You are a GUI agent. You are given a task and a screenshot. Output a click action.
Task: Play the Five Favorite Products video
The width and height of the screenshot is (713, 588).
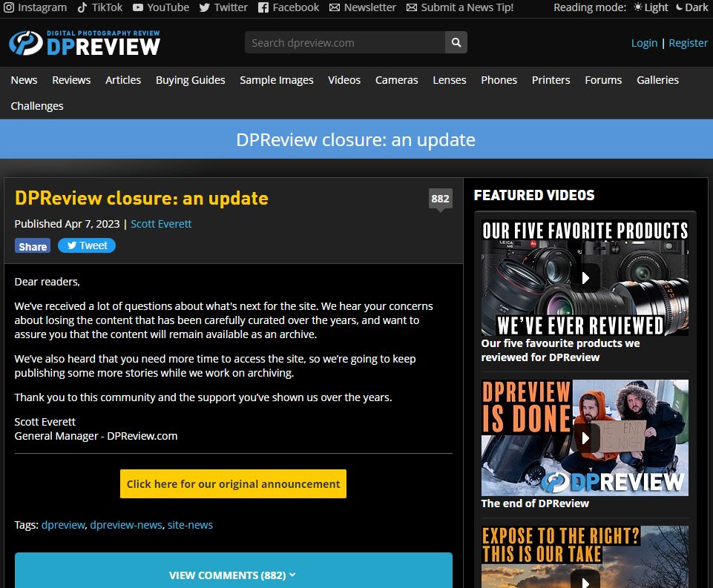[x=585, y=277]
